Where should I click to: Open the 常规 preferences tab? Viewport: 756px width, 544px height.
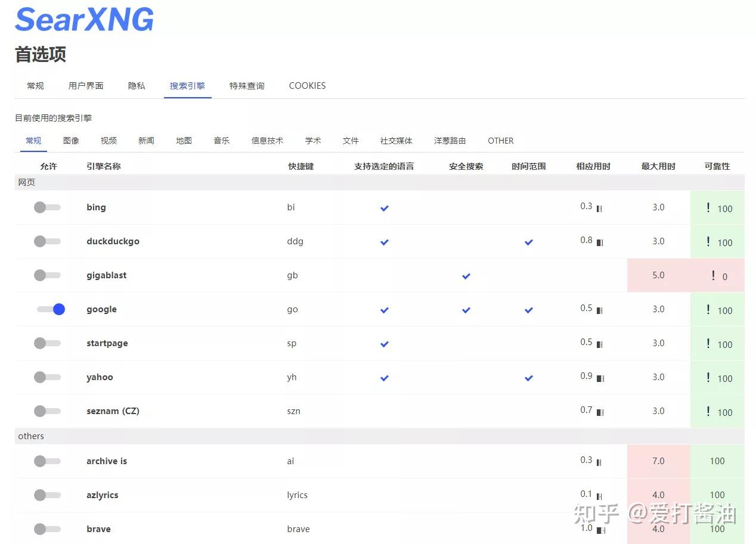[35, 86]
